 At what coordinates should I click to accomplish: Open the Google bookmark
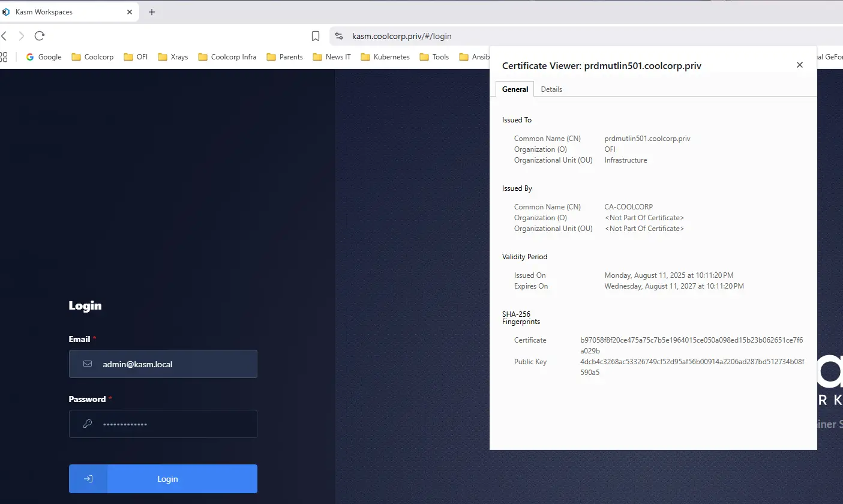click(x=44, y=57)
